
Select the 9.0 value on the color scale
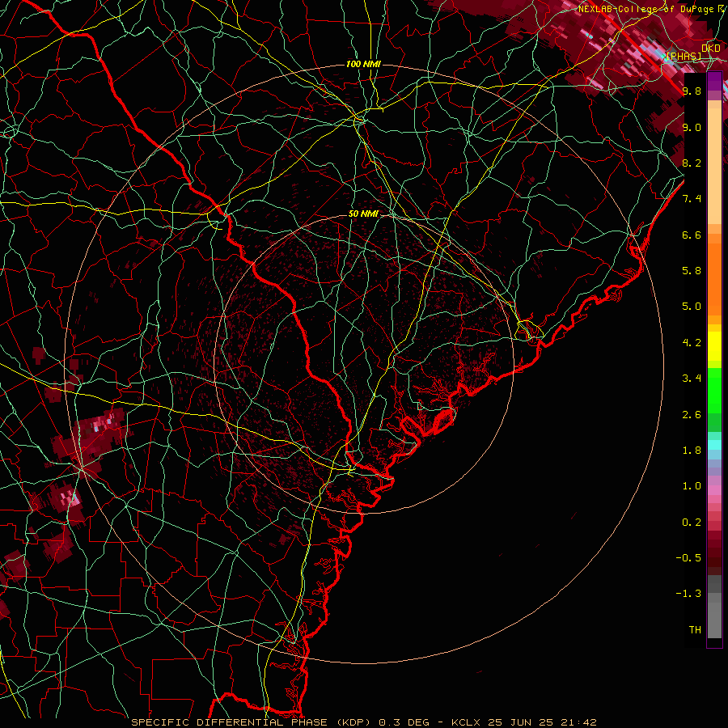(692, 127)
